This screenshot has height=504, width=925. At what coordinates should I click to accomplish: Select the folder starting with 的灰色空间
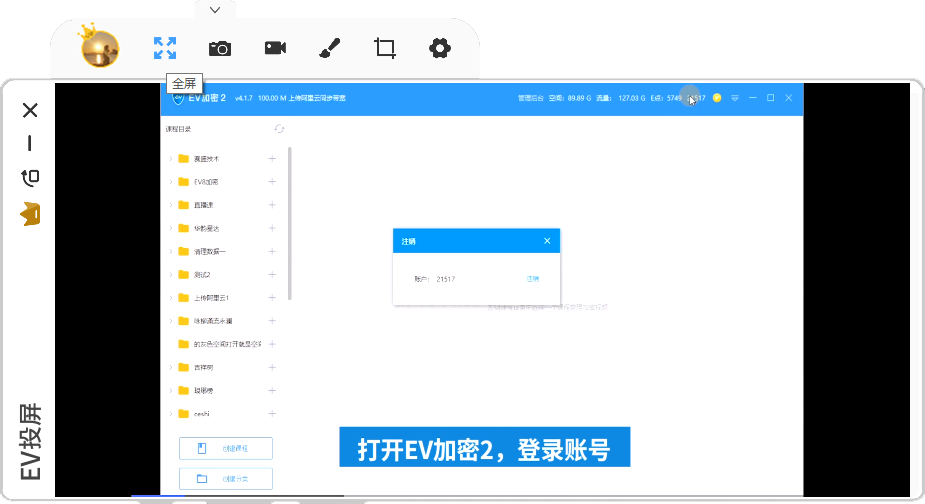[x=227, y=344]
